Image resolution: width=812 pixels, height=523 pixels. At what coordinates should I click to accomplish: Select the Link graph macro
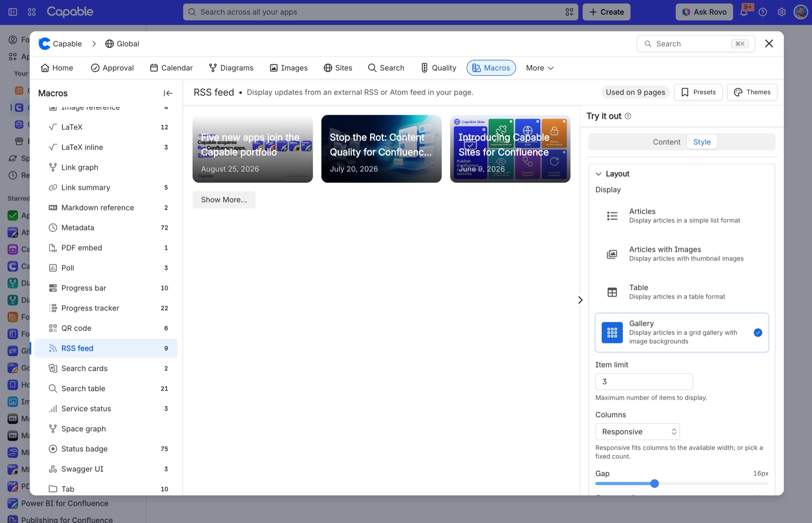[106, 167]
